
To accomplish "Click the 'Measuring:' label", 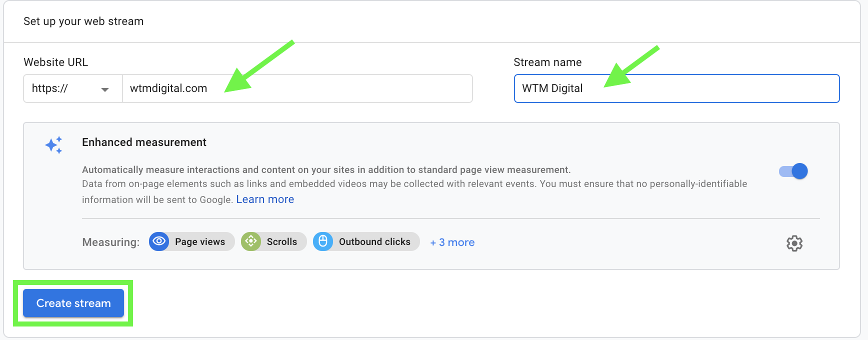I will [x=111, y=242].
